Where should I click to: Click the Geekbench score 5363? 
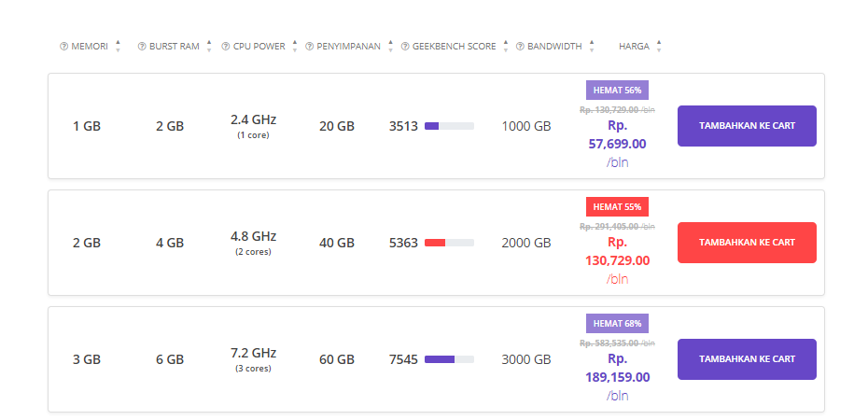click(x=403, y=244)
